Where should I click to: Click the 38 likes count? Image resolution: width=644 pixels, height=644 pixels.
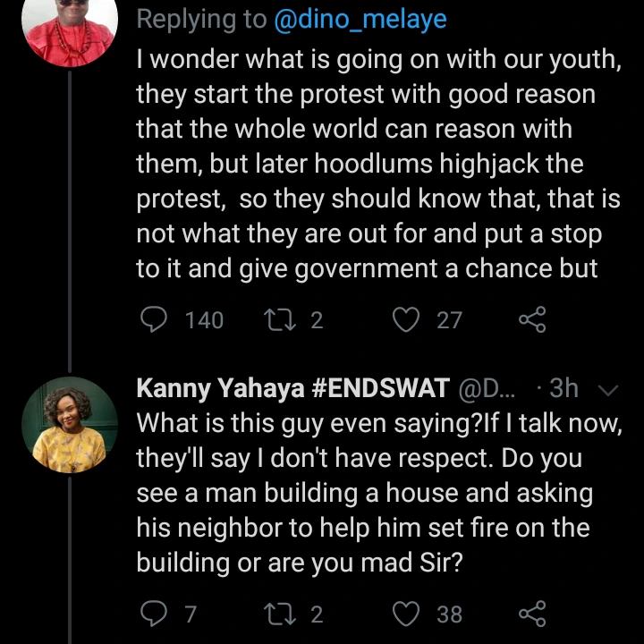pyautogui.click(x=450, y=614)
